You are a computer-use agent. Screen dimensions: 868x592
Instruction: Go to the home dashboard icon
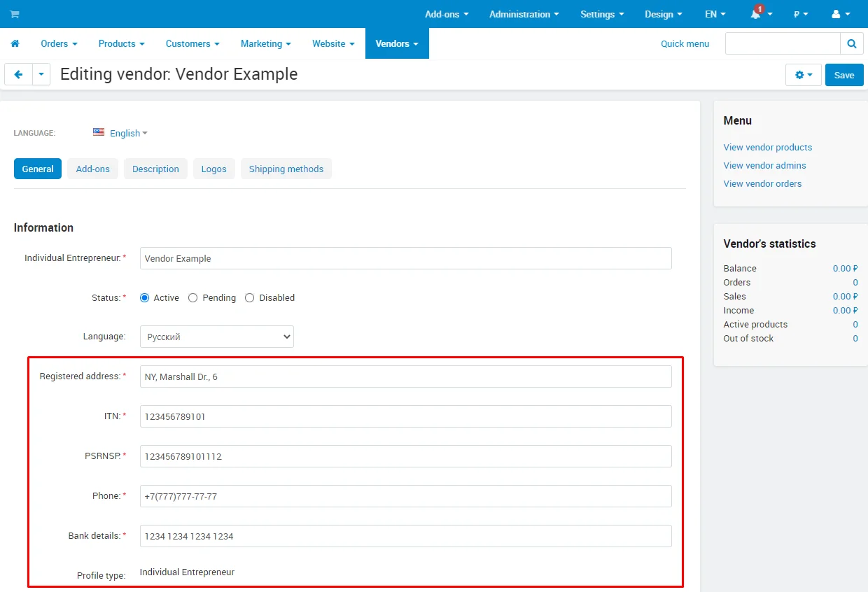(x=15, y=43)
